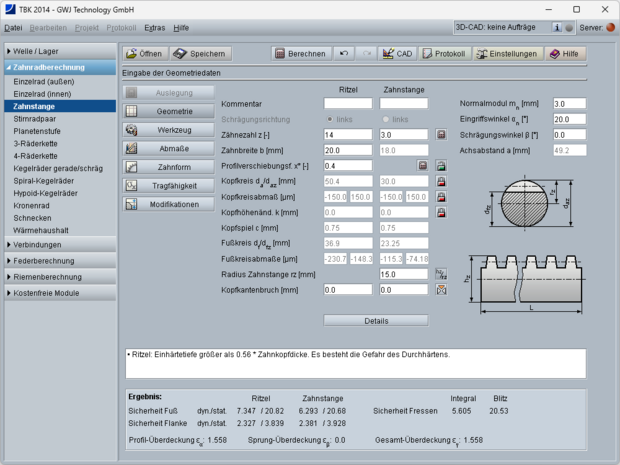Image resolution: width=620 pixels, height=465 pixels.
Task: Click the undo arrow in the toolbar
Action: coord(345,54)
